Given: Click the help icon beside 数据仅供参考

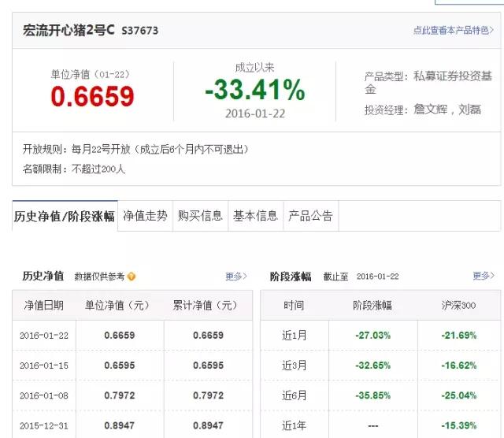Looking at the screenshot, I should point(132,277).
